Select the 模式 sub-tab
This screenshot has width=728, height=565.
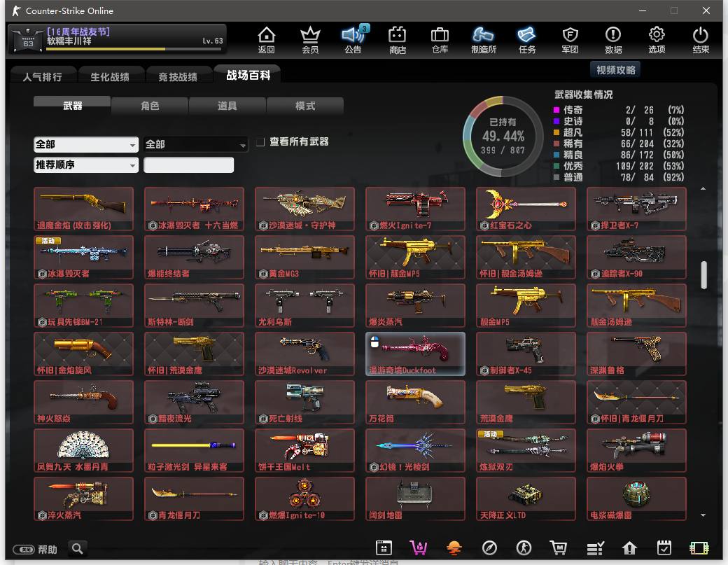click(305, 106)
